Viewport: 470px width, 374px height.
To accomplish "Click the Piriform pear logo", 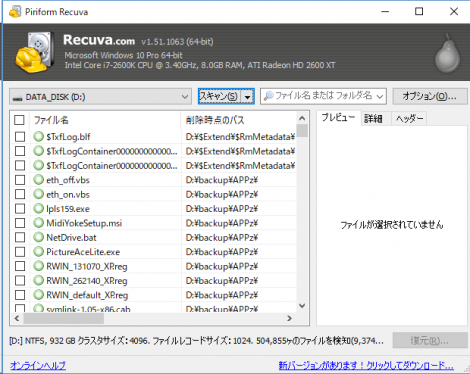I will click(447, 53).
